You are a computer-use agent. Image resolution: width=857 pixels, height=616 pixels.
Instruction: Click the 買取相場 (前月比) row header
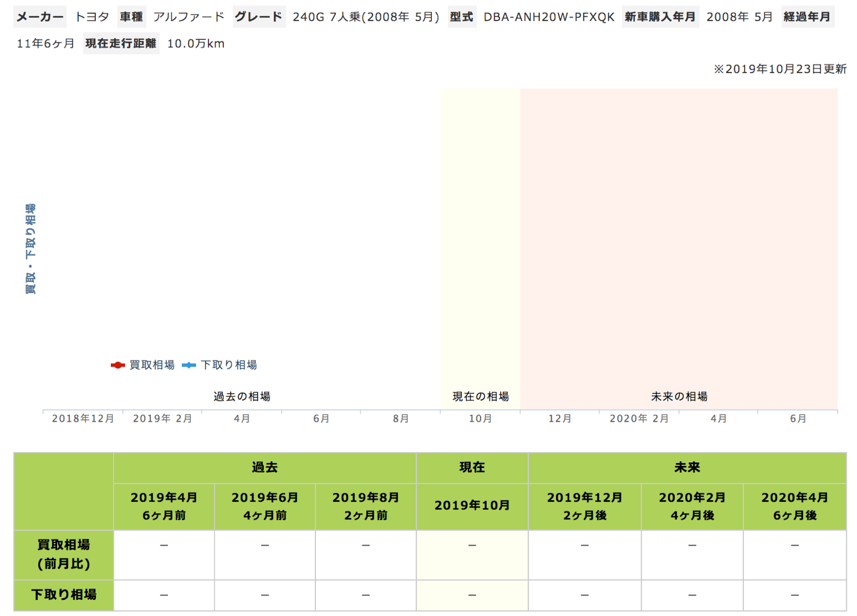[x=63, y=554]
